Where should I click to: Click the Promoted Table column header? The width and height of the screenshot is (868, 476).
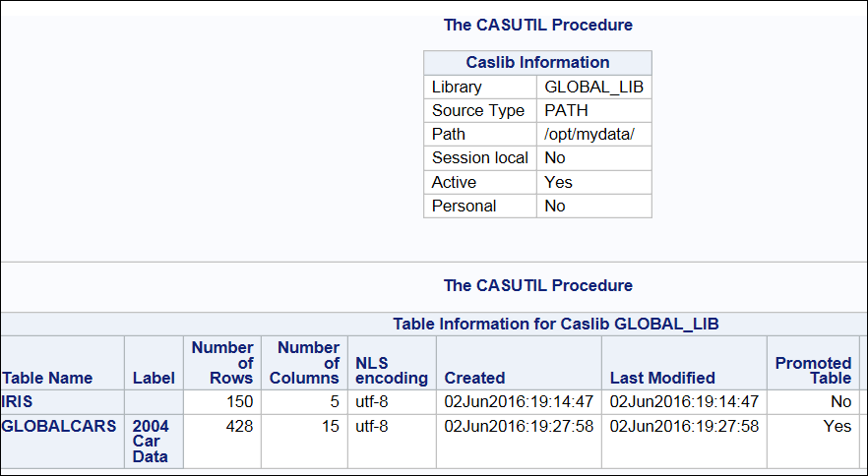tap(813, 370)
